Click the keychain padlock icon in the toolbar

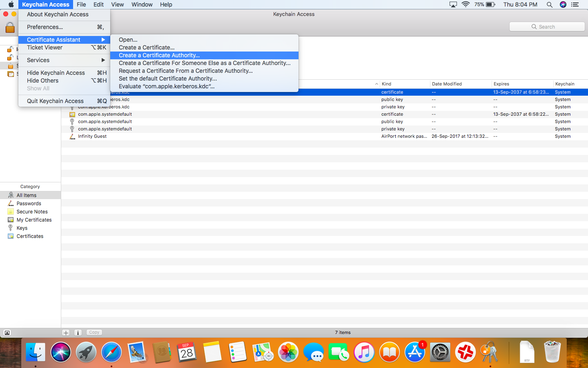(10, 27)
